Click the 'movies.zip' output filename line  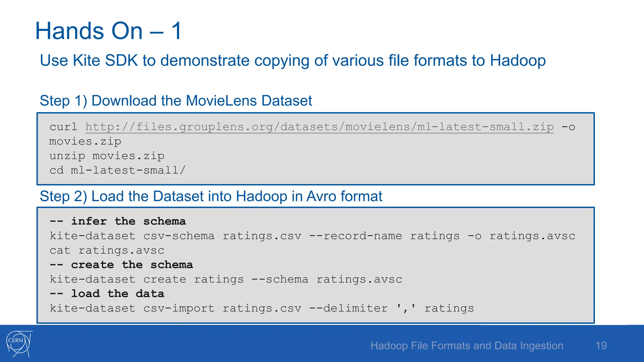85,142
